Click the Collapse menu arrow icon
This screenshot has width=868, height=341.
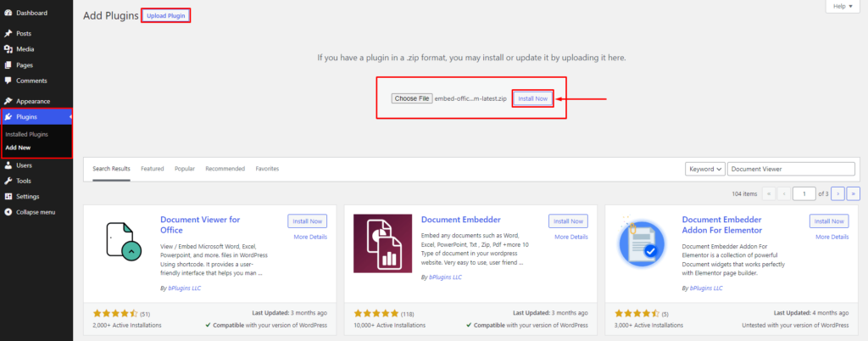click(x=8, y=212)
